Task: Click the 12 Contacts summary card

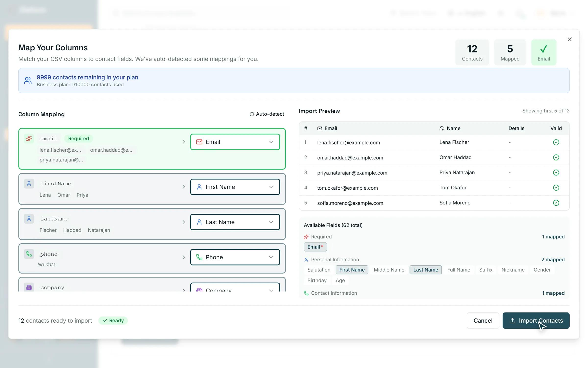Action: [x=472, y=52]
